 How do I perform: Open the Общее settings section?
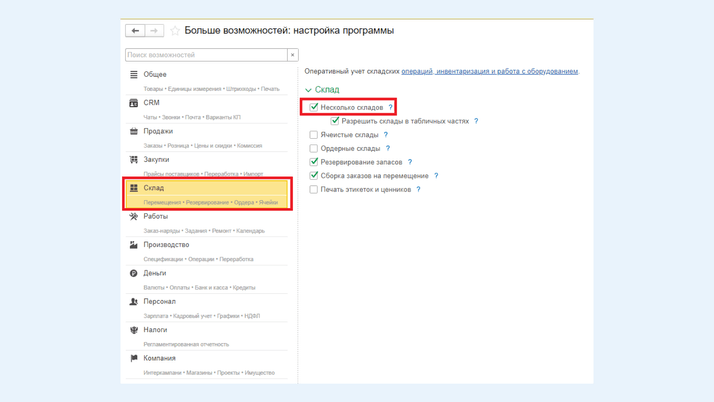point(155,75)
